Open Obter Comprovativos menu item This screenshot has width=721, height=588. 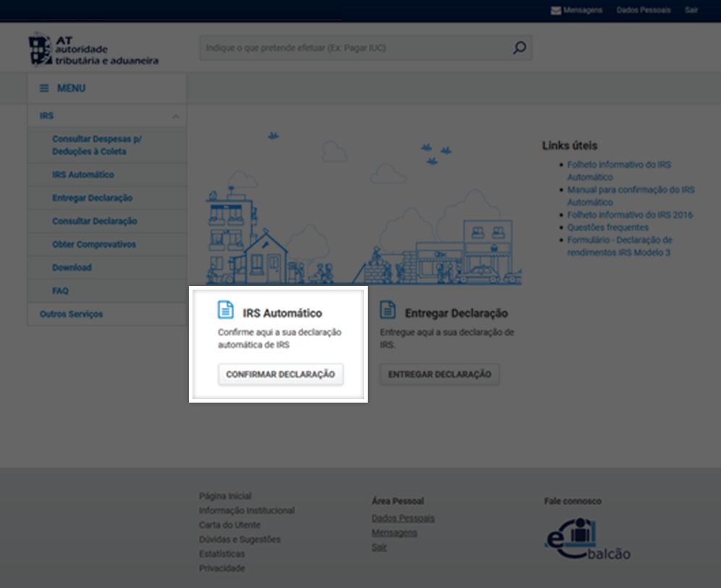(x=94, y=245)
